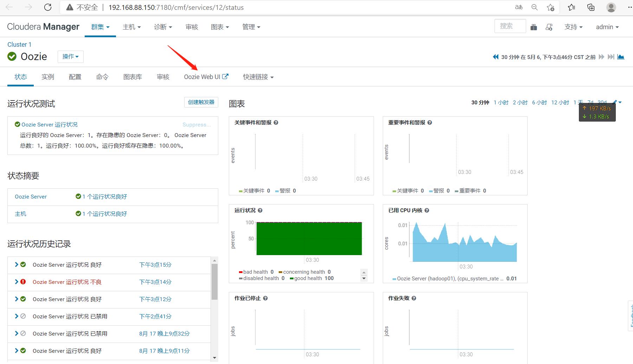Open the parcels gift icon in header
Image resolution: width=633 pixels, height=364 pixels.
pos(534,27)
